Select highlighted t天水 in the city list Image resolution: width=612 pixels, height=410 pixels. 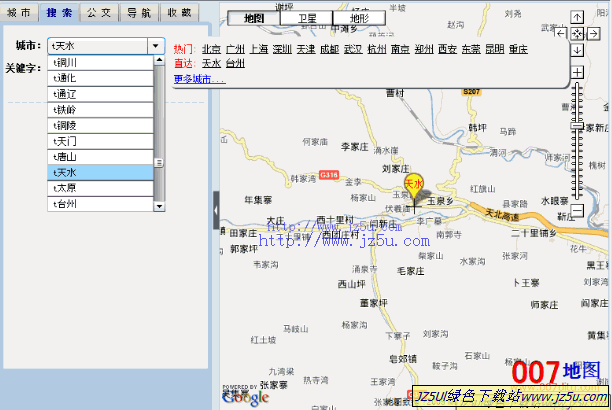point(101,172)
